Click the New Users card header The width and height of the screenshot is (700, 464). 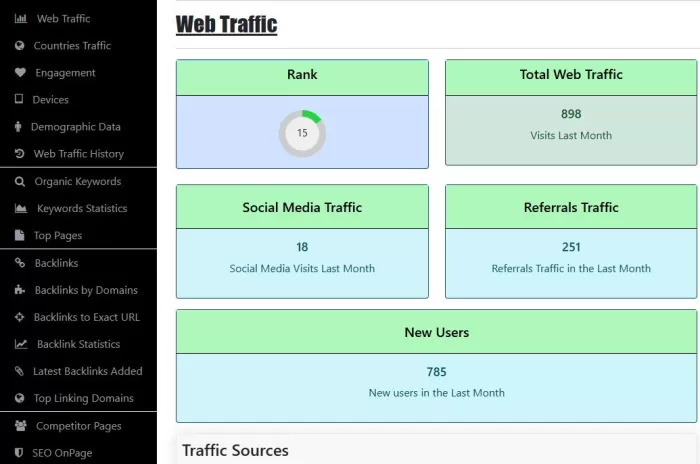coord(436,332)
